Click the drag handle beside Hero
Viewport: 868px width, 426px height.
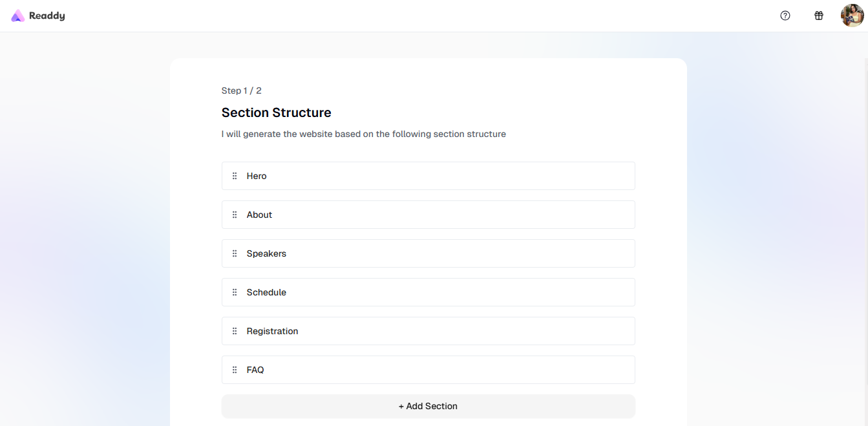click(235, 176)
